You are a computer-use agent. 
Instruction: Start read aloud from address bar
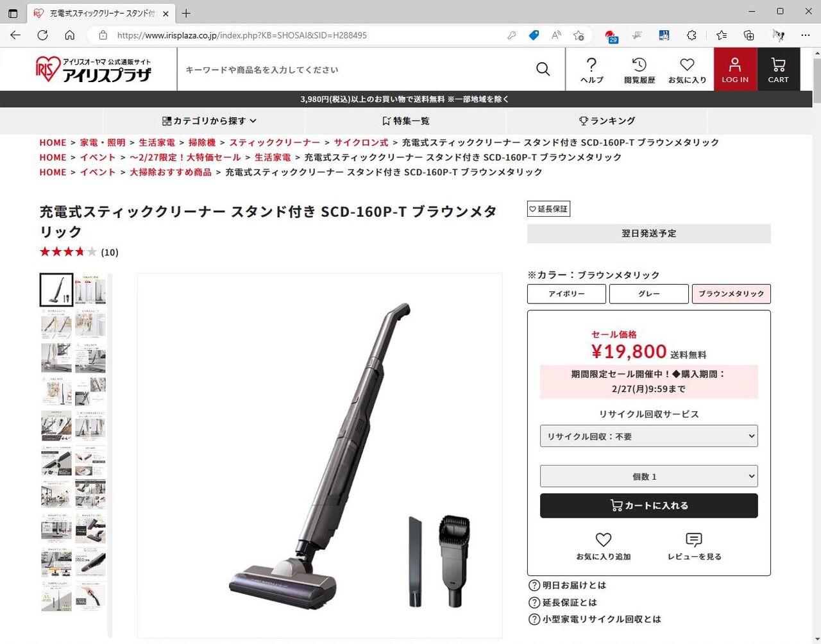coord(556,35)
